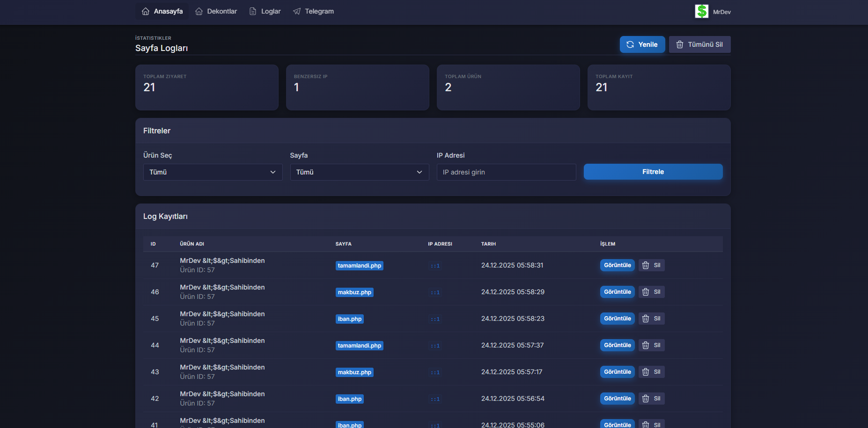View log entry 44 with Görüntüle
868x428 pixels.
(x=618, y=345)
